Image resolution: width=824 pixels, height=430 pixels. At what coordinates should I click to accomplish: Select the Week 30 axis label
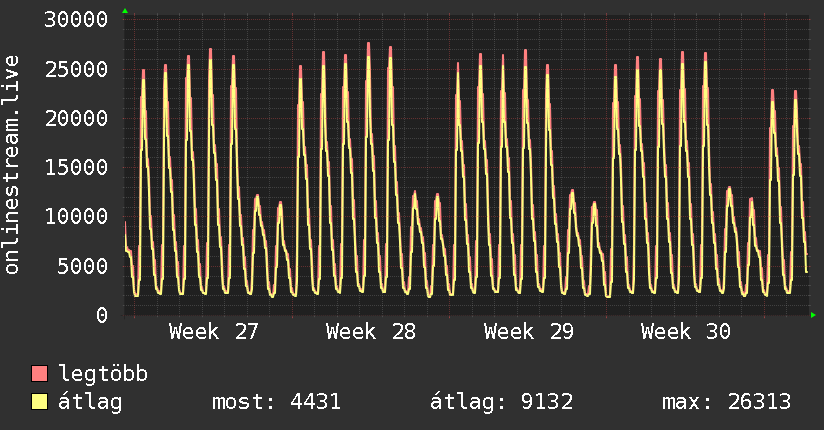[685, 332]
